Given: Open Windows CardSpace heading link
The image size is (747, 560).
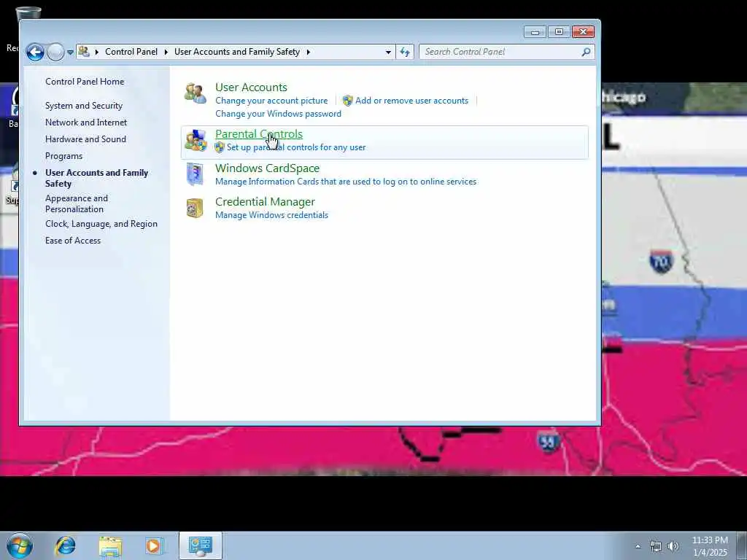Looking at the screenshot, I should pos(267,168).
